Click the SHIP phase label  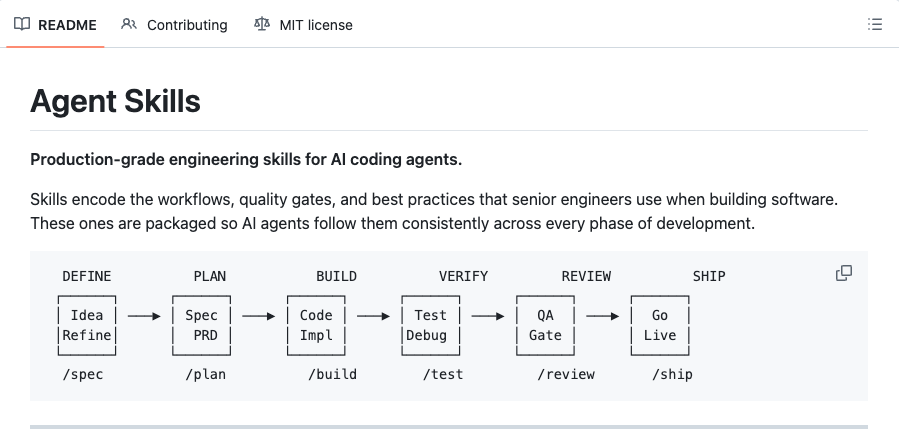pos(709,277)
